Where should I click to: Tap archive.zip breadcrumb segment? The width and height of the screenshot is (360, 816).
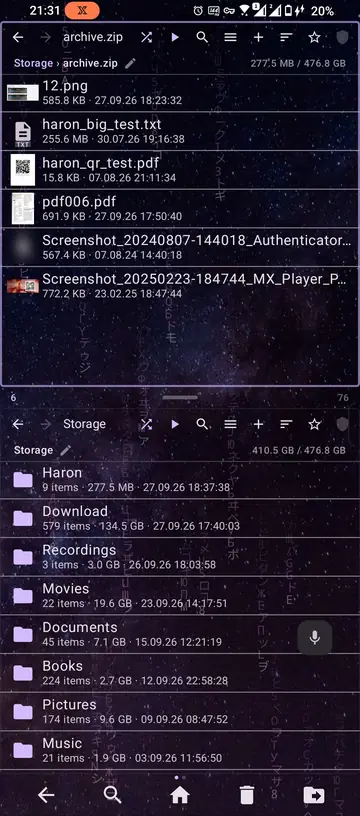pos(90,63)
